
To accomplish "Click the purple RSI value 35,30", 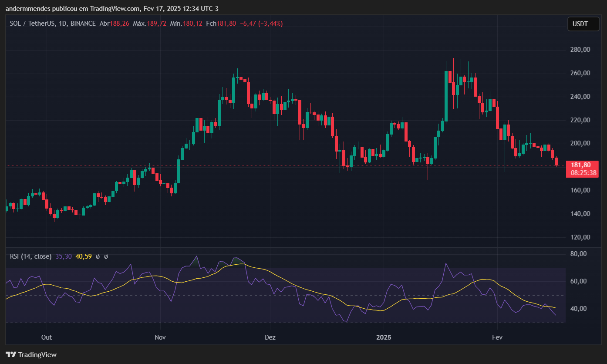I will (x=63, y=256).
